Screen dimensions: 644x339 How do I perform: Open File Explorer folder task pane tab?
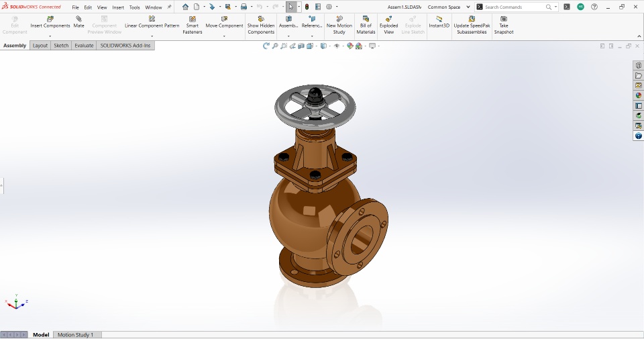pyautogui.click(x=638, y=76)
